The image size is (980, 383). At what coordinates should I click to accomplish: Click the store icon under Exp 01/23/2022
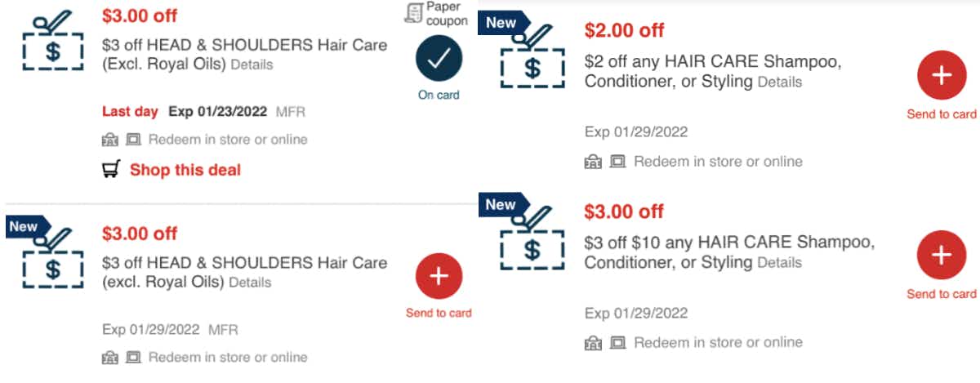(x=109, y=140)
